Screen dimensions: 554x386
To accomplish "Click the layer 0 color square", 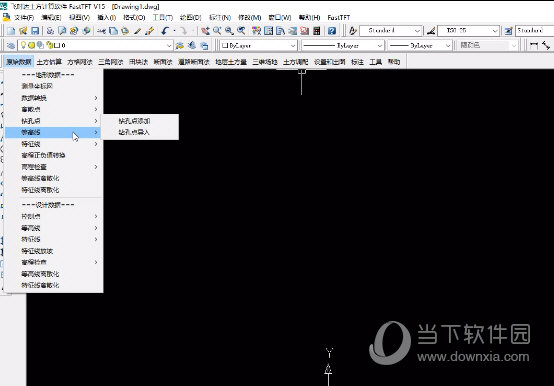I will click(x=57, y=45).
